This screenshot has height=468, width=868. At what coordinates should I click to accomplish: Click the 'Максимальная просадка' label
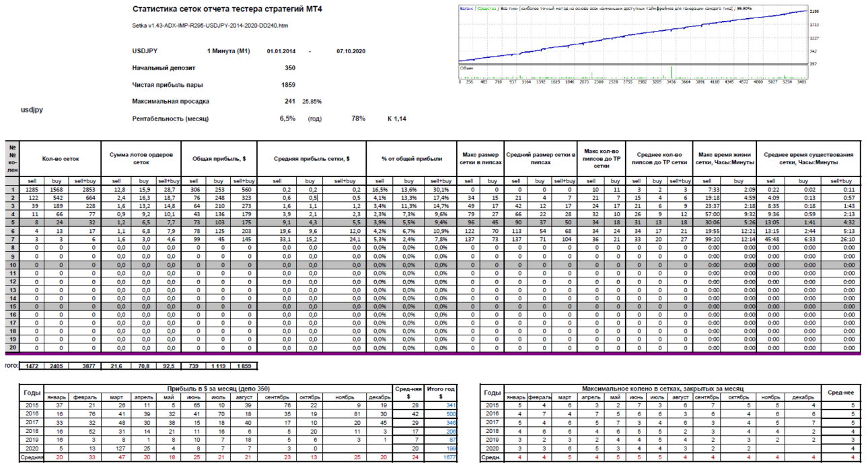[x=171, y=102]
